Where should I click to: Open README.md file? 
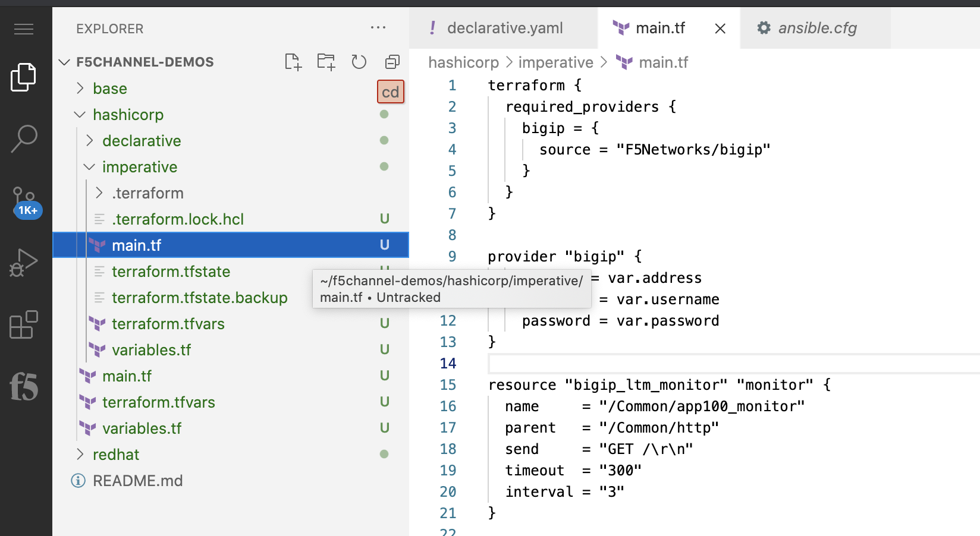pyautogui.click(x=231, y=481)
